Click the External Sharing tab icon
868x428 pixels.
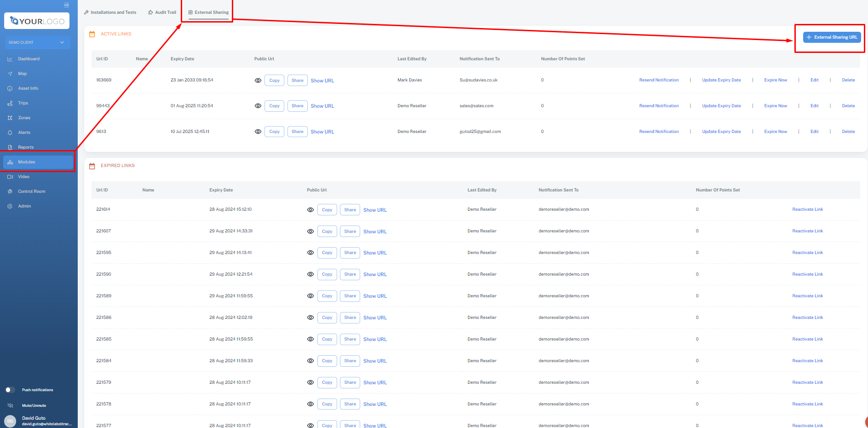(x=190, y=12)
